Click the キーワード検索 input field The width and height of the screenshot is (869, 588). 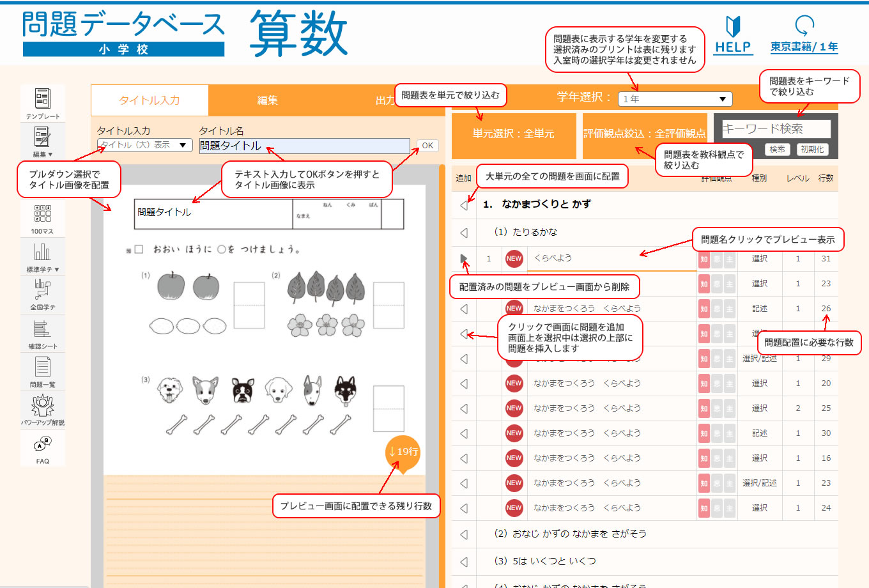(x=776, y=128)
